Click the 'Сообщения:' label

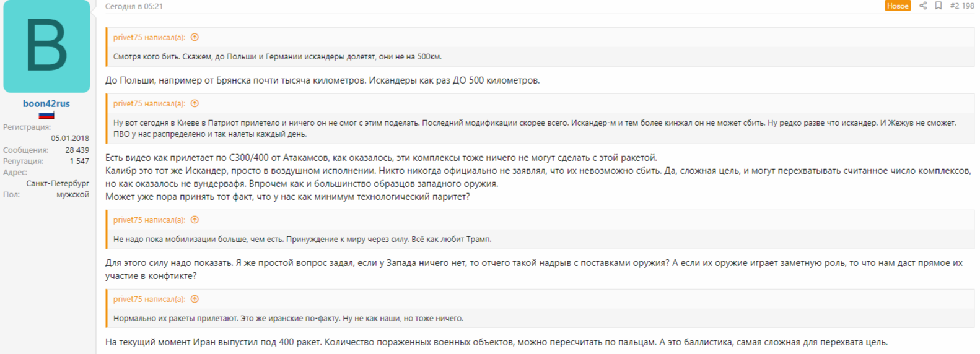(25, 150)
